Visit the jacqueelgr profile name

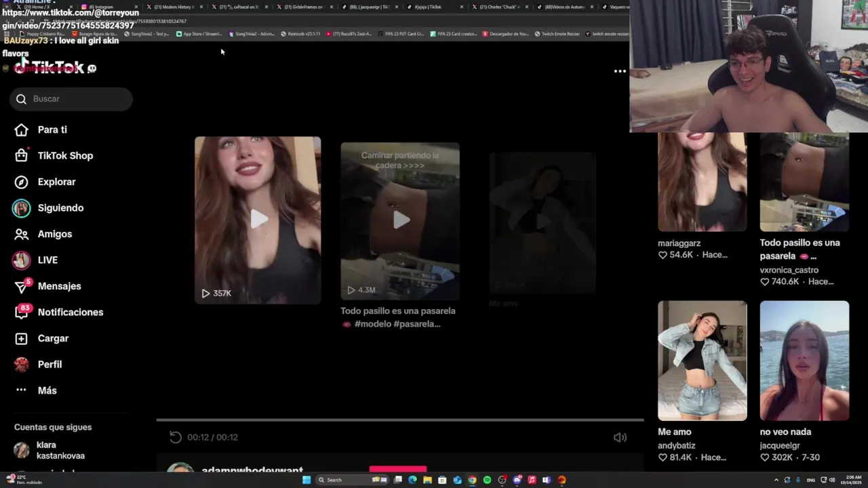780,445
